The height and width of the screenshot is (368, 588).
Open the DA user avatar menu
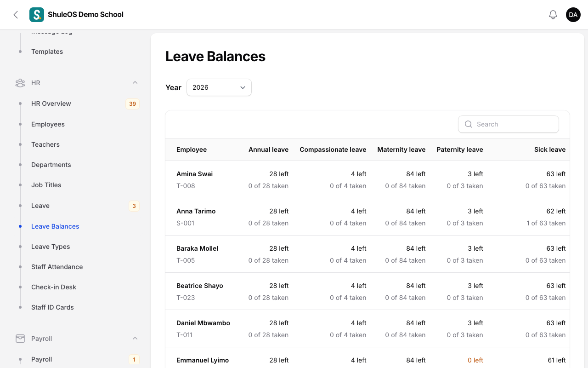573,15
